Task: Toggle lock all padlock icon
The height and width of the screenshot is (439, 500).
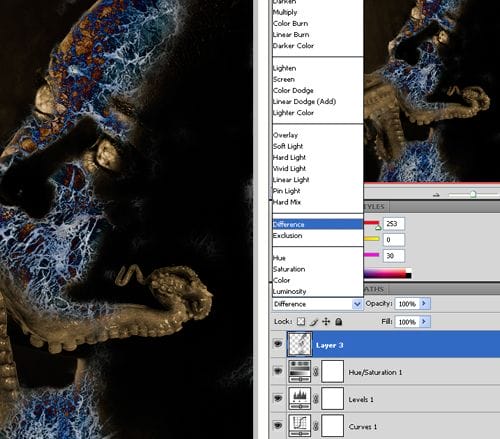Action: [339, 322]
